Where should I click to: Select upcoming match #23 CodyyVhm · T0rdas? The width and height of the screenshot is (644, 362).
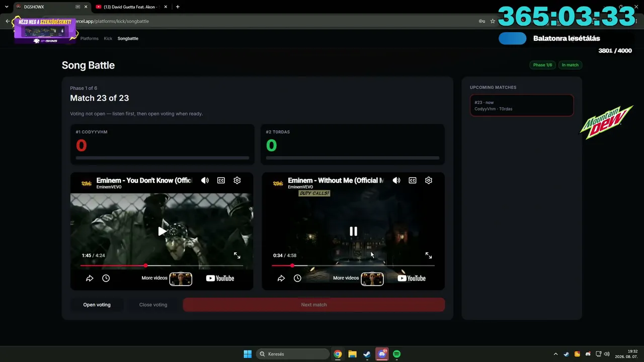(522, 106)
